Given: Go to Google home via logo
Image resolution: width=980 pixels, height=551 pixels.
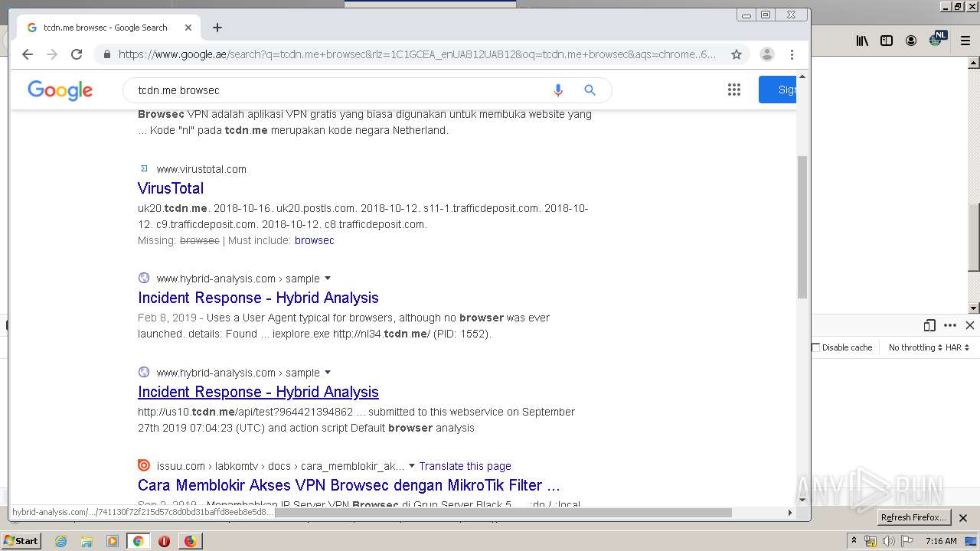Looking at the screenshot, I should (60, 90).
